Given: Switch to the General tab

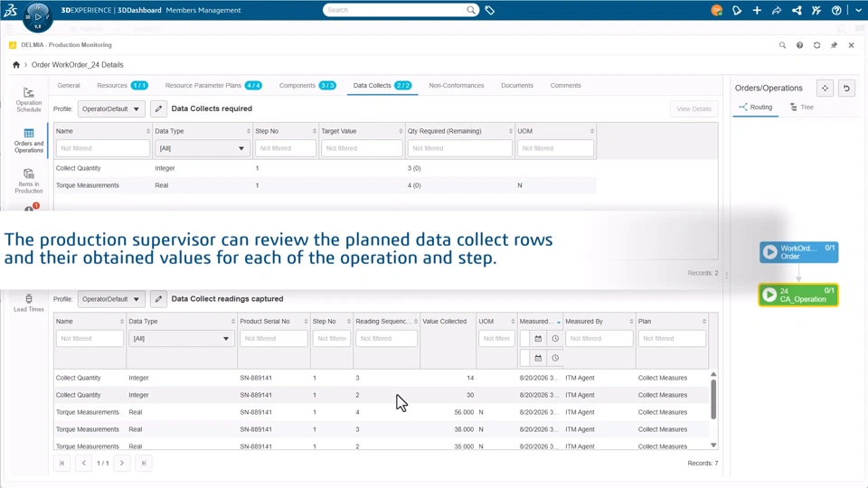Looking at the screenshot, I should coord(69,86).
